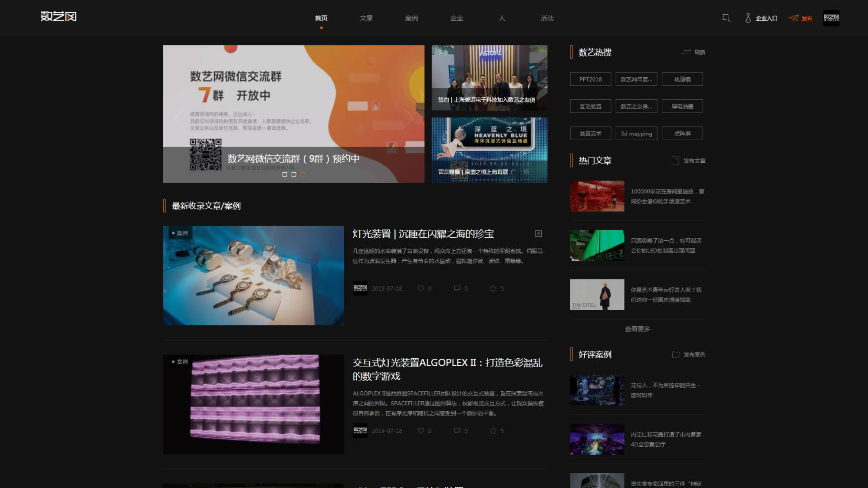
Task: Select third carousel indicator dot
Action: point(303,174)
